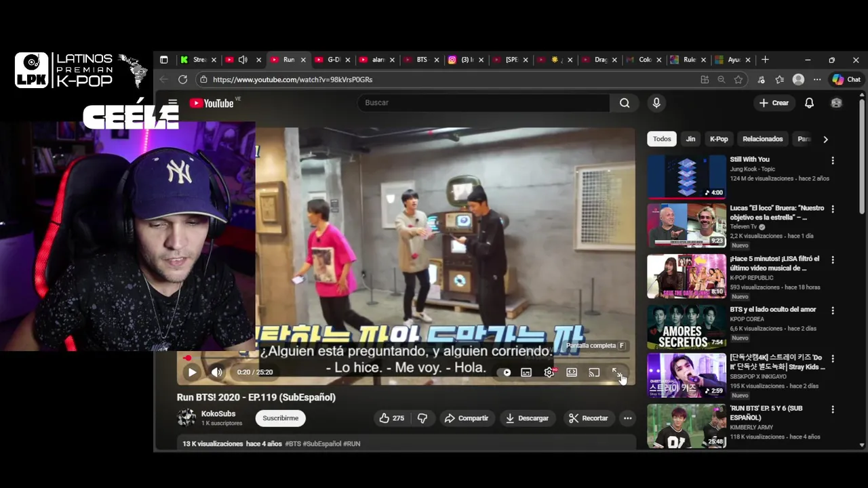Viewport: 868px width, 488px height.
Task: Open the Crear upload menu
Action: 774,103
